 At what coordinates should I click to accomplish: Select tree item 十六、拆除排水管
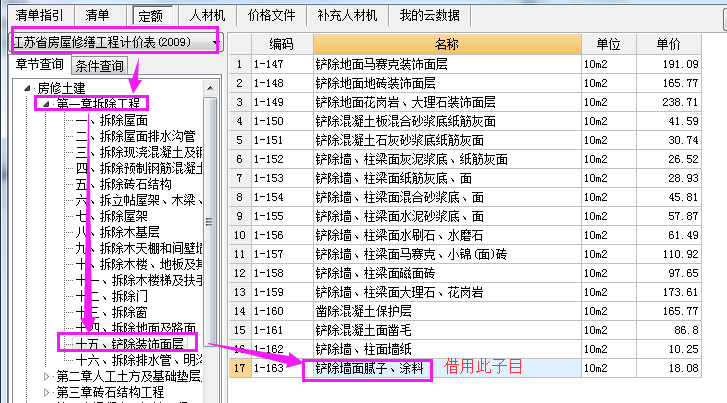(139, 360)
